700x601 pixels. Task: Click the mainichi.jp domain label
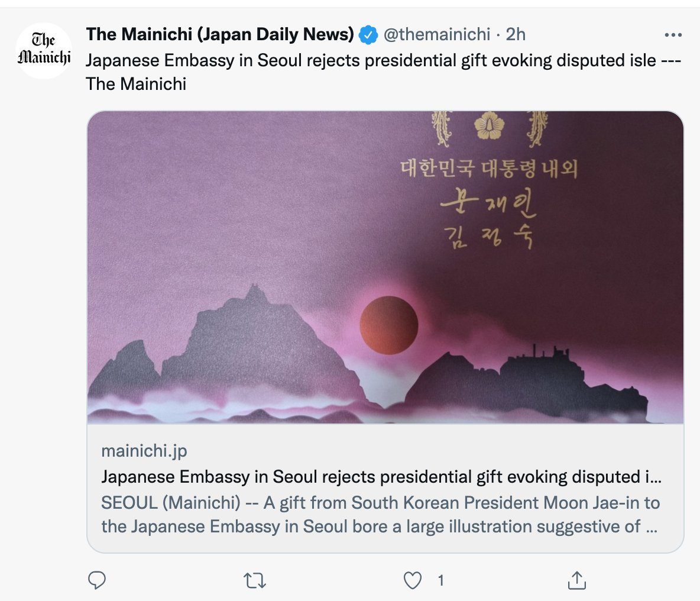click(144, 451)
